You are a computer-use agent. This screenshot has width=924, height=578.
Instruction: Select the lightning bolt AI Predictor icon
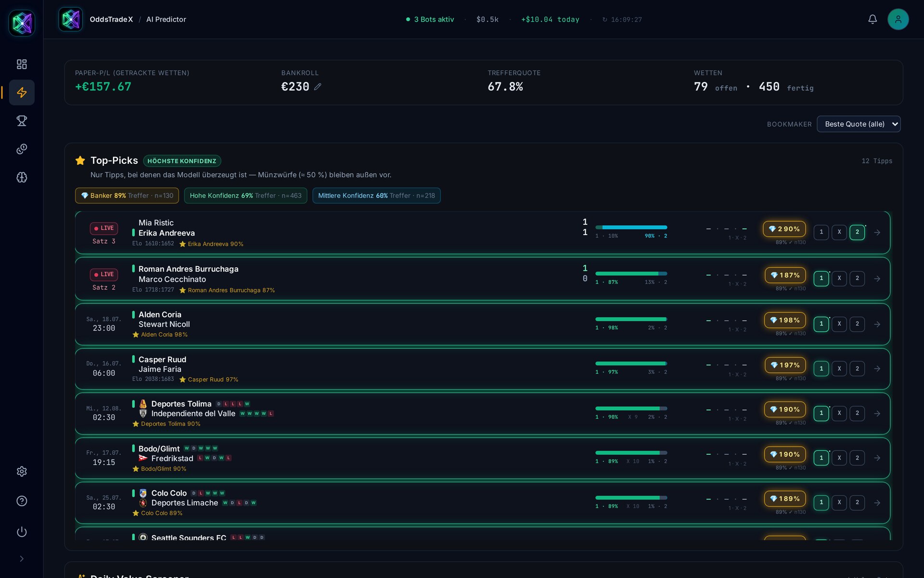[22, 92]
